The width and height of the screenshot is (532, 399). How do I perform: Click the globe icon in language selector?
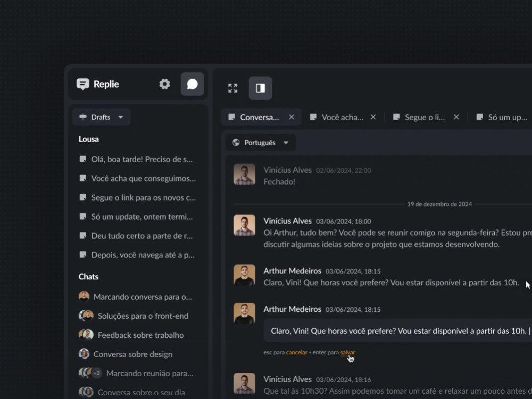[236, 143]
